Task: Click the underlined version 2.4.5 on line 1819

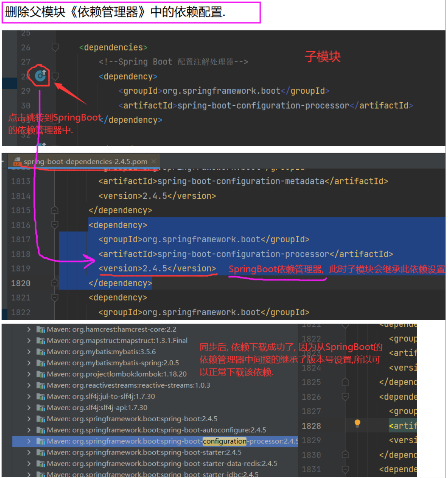Action: point(157,269)
